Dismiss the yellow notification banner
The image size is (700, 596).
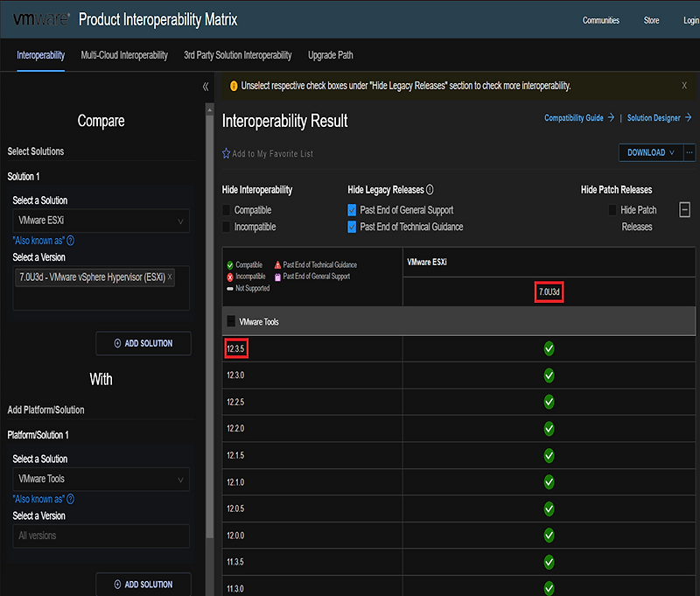684,86
